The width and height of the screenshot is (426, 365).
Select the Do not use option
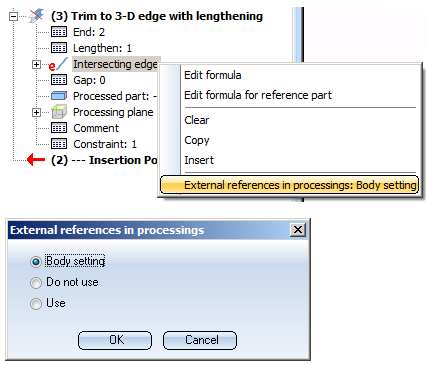coord(36,283)
